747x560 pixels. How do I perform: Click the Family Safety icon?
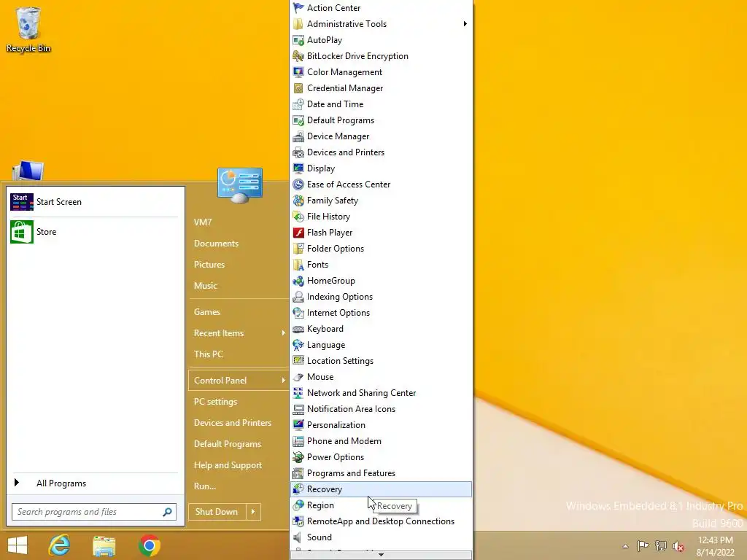point(298,201)
